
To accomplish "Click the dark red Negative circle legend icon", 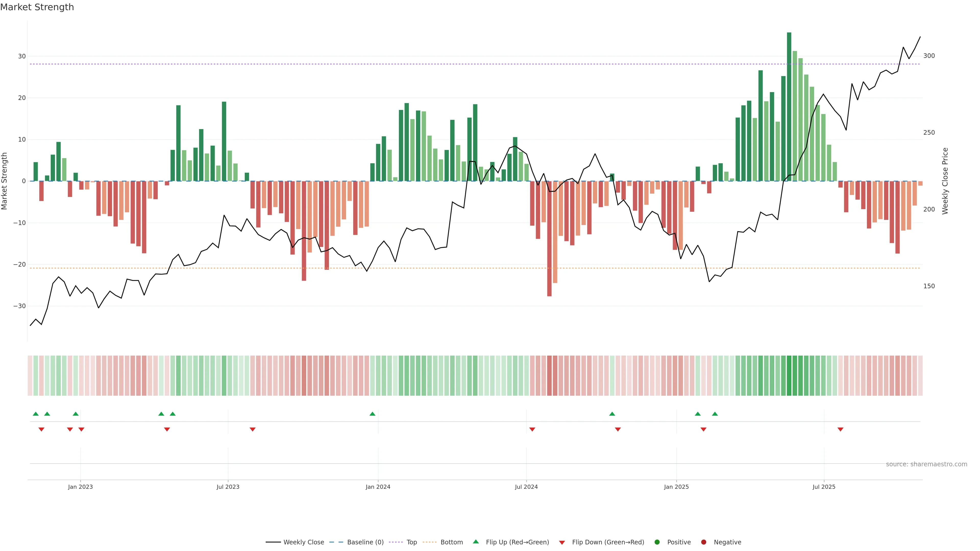I will pos(703,542).
